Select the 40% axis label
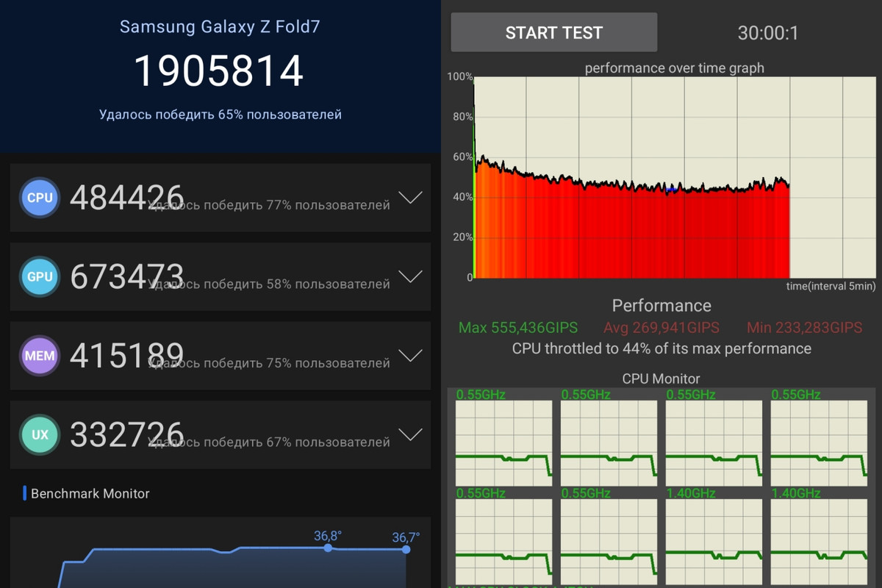The height and width of the screenshot is (588, 882). pos(463,197)
